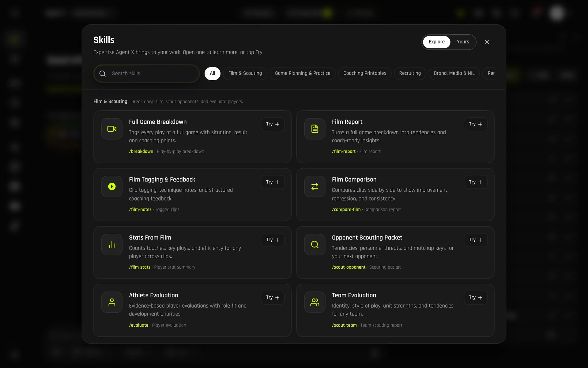Click the swap arrows icon on Film Comparison
588x368 pixels.
(315, 186)
